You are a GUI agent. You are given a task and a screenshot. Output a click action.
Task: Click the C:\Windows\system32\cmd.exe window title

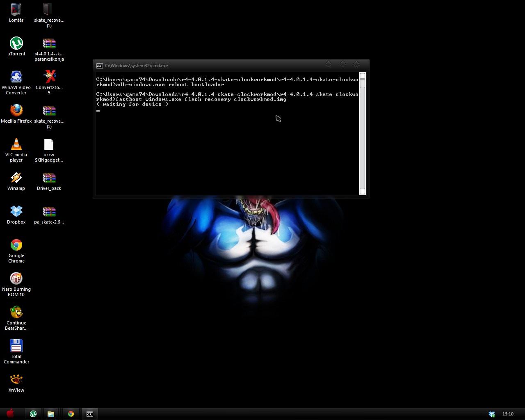coord(136,66)
